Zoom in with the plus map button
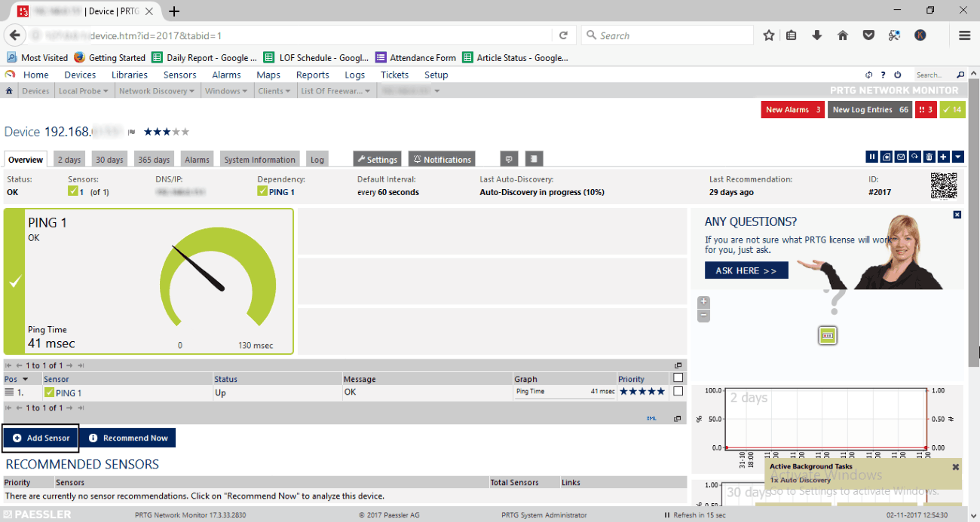 (703, 302)
